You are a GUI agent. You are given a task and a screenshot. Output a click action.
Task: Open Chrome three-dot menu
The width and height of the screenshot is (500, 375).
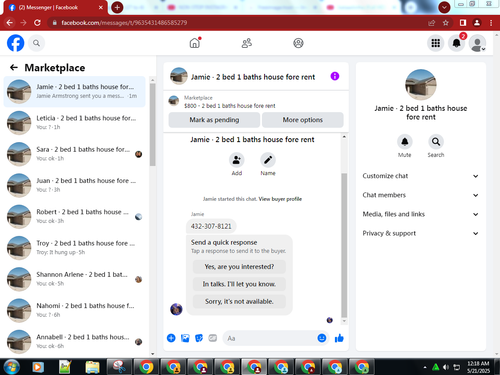point(491,23)
